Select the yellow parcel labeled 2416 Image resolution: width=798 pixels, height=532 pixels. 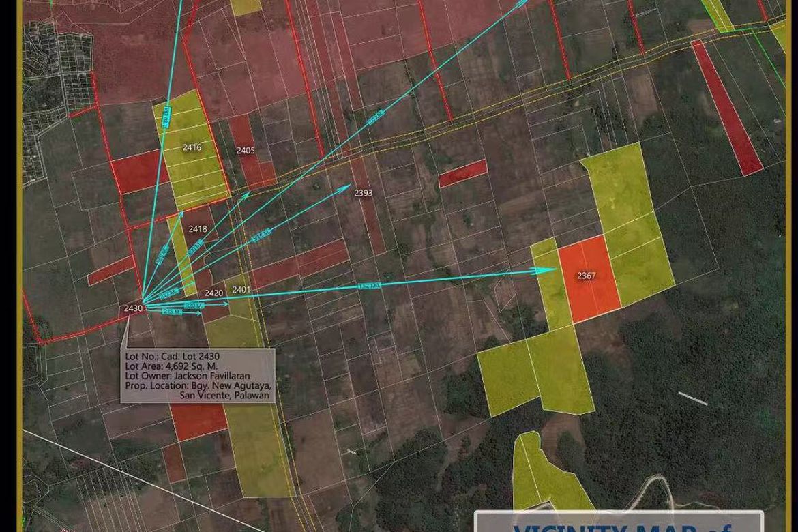pyautogui.click(x=191, y=148)
